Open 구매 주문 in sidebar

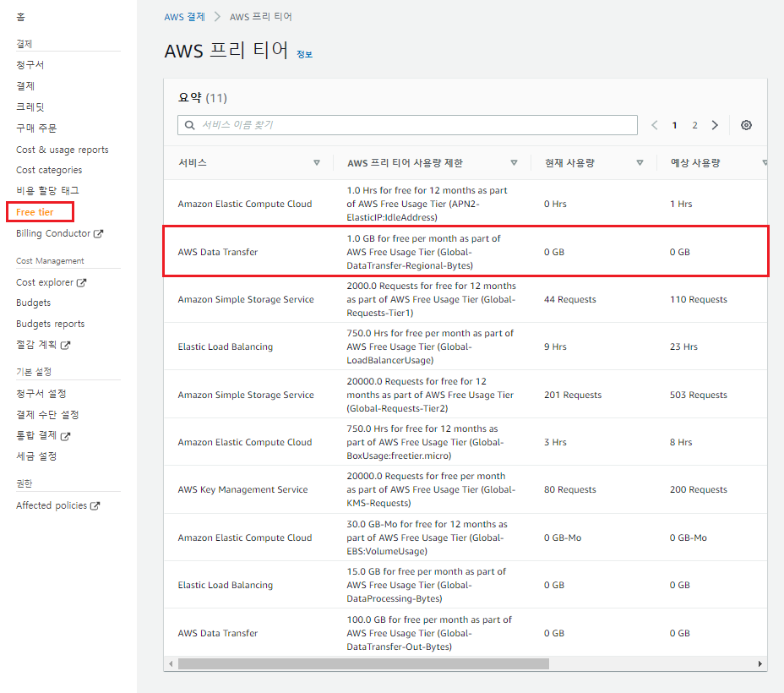(36, 128)
